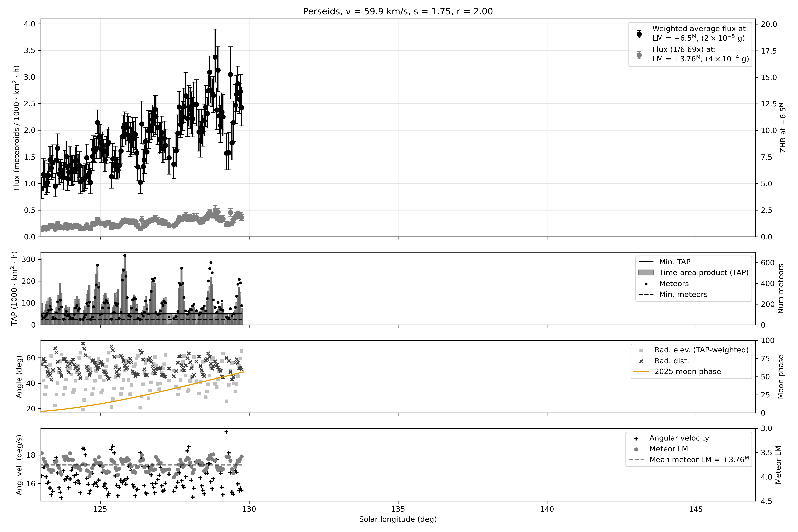Select the 'Rad. dist.' legend entry
Viewport: 798px width, 532px height.
672,361
